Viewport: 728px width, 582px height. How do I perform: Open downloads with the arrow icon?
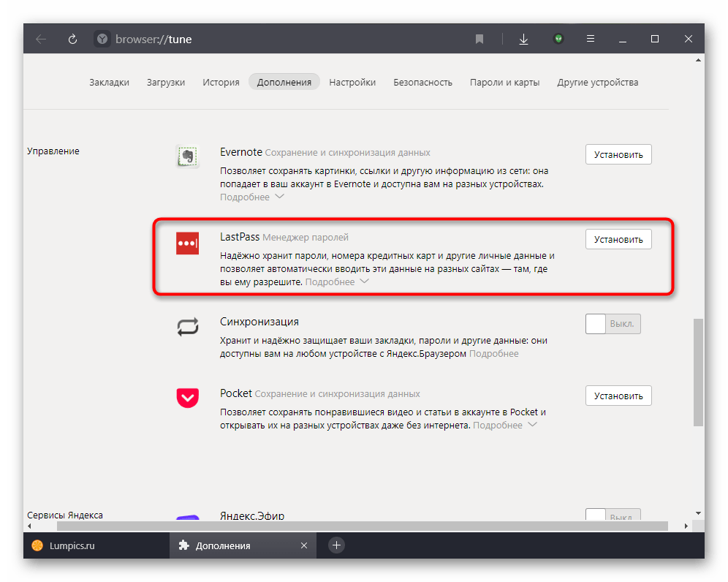coord(523,39)
